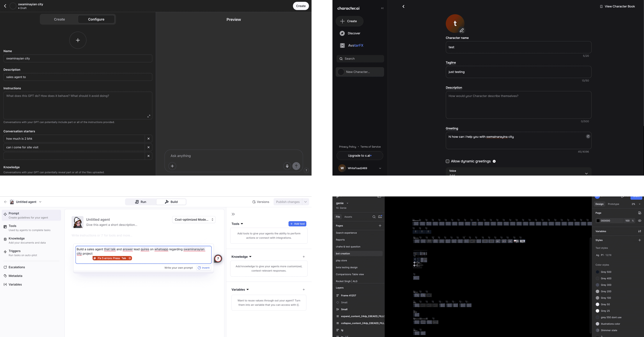Click the expand instructions field icon

tap(149, 116)
